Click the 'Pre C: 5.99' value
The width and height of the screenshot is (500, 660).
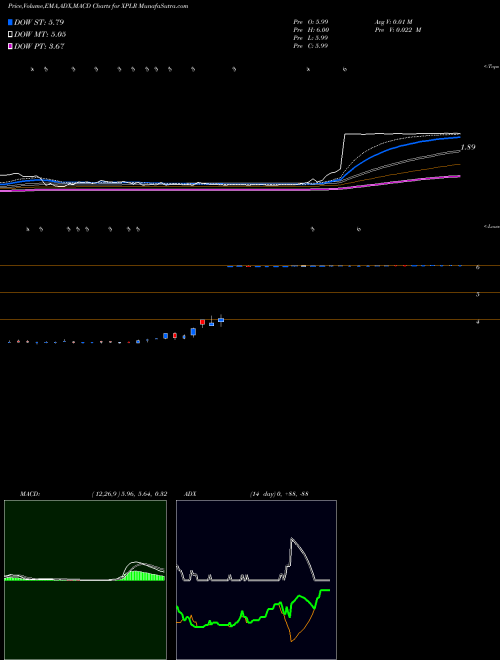click(x=311, y=46)
